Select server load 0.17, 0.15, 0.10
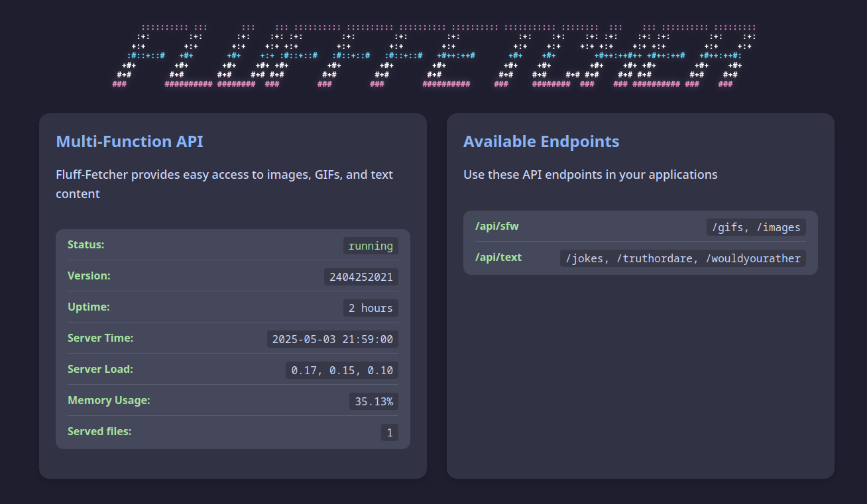 (342, 370)
